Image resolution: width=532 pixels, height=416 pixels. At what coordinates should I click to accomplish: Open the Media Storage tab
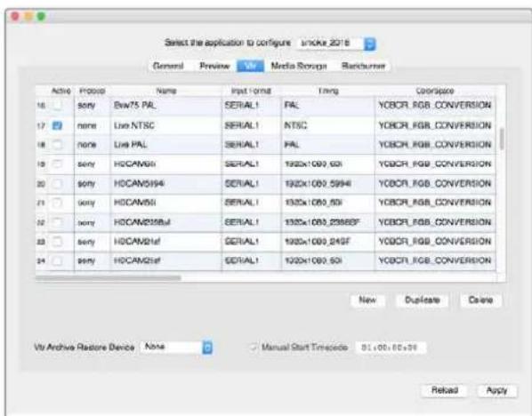[299, 66]
